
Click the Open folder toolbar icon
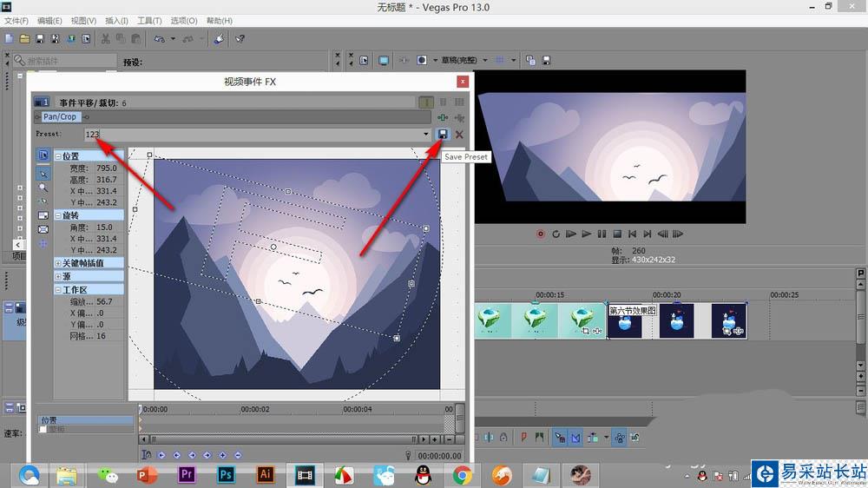point(24,39)
